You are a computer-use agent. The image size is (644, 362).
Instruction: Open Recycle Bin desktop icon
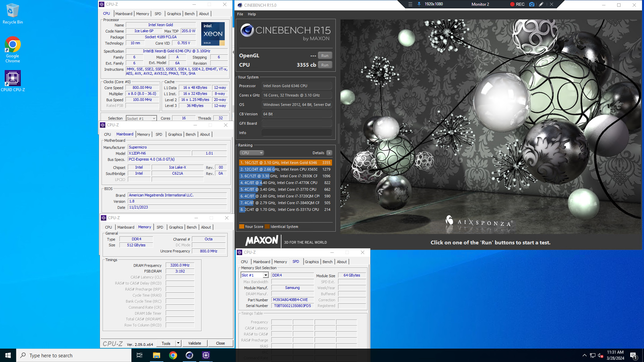(x=13, y=14)
